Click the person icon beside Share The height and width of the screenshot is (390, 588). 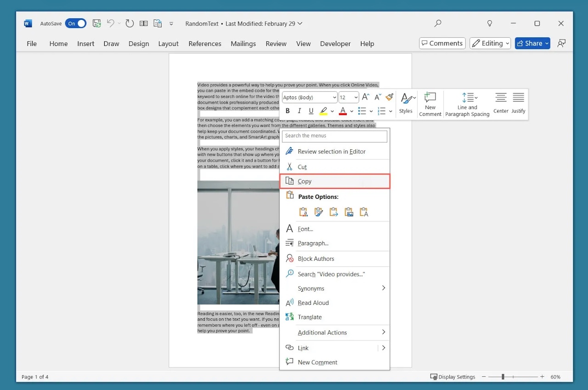pyautogui.click(x=561, y=43)
